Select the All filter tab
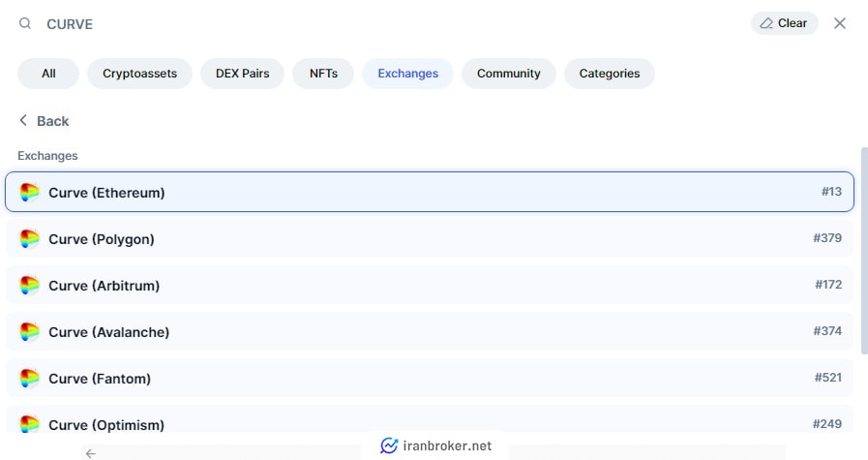The width and height of the screenshot is (868, 460). [48, 74]
